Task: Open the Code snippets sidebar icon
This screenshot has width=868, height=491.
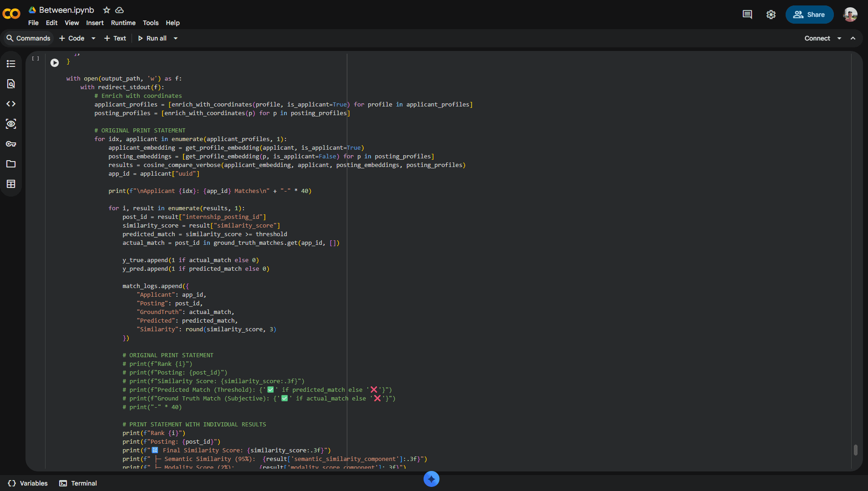Action: [x=11, y=104]
